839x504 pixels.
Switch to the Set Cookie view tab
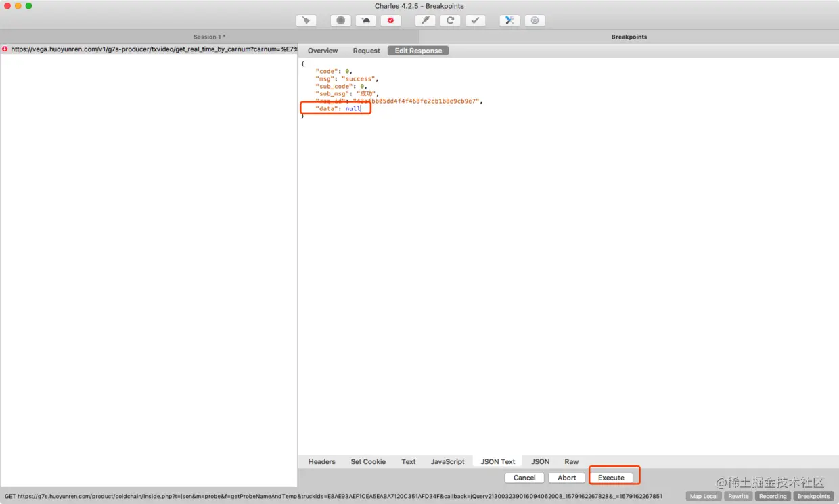point(368,461)
